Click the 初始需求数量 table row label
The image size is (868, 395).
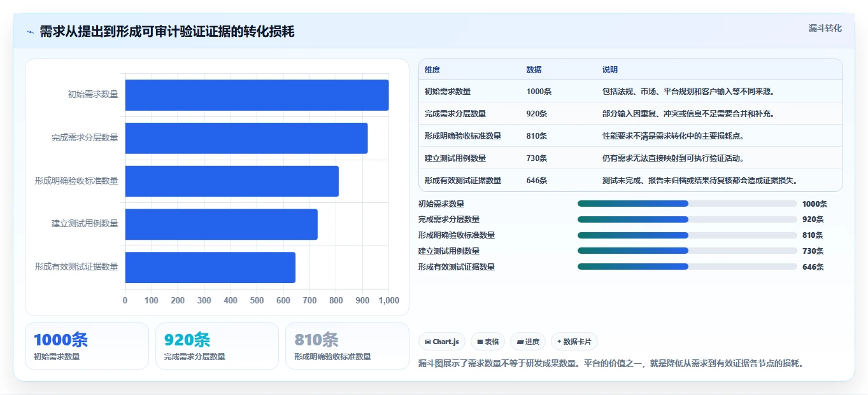click(448, 92)
